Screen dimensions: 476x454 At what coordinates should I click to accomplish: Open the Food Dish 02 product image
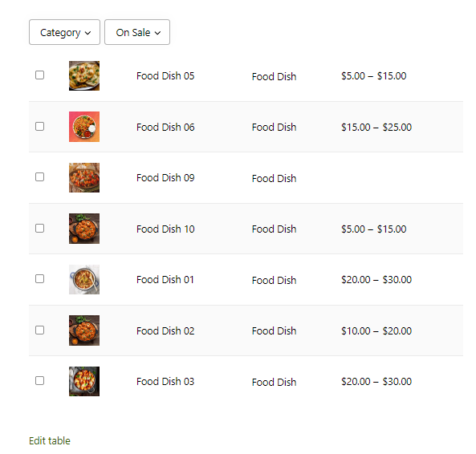tap(84, 330)
